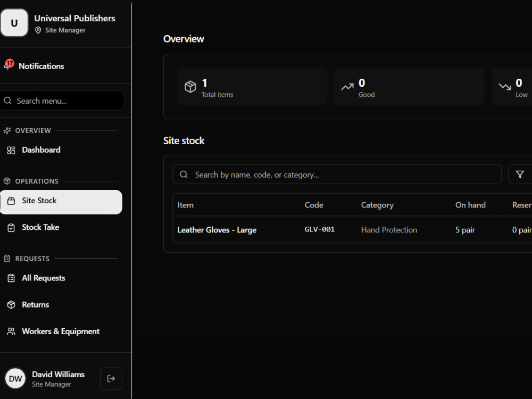Click the Code column header

tap(314, 205)
